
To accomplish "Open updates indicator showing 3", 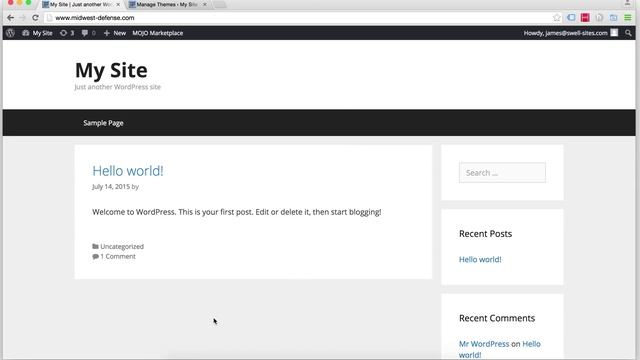I will coord(67,33).
